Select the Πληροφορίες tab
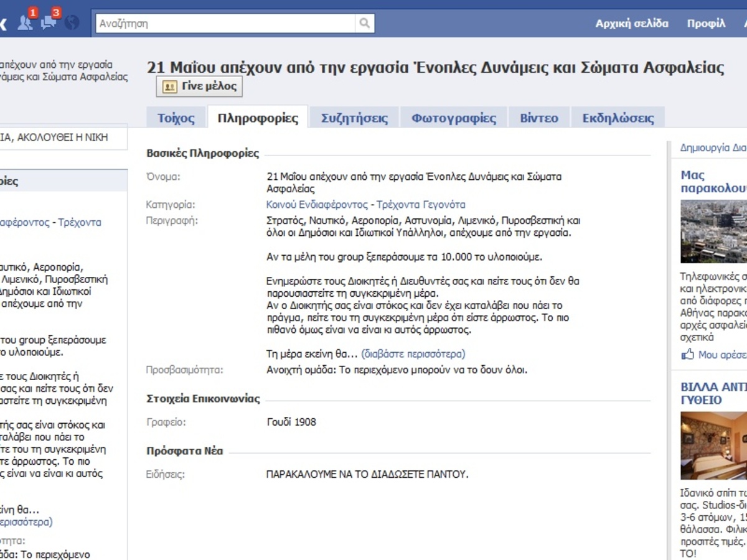This screenshot has height=560, width=747. 258,118
